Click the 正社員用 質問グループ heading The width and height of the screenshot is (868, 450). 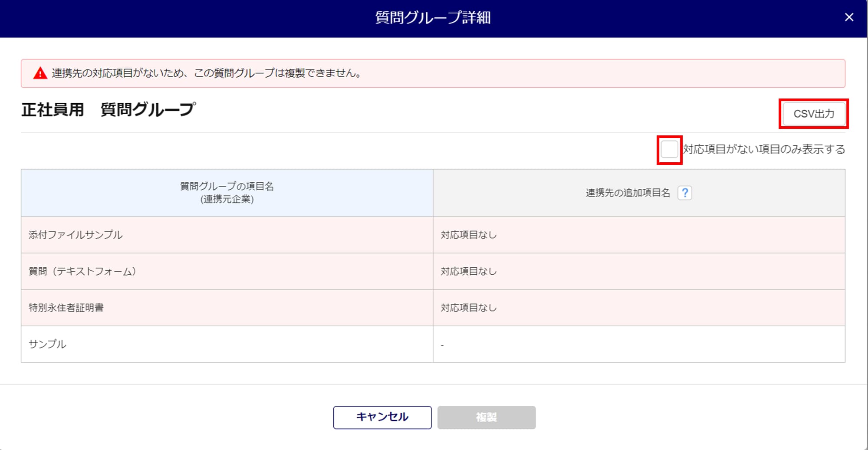108,109
